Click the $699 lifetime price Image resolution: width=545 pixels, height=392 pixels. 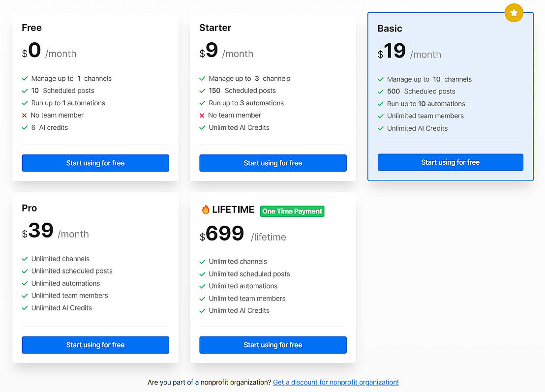[x=225, y=234]
